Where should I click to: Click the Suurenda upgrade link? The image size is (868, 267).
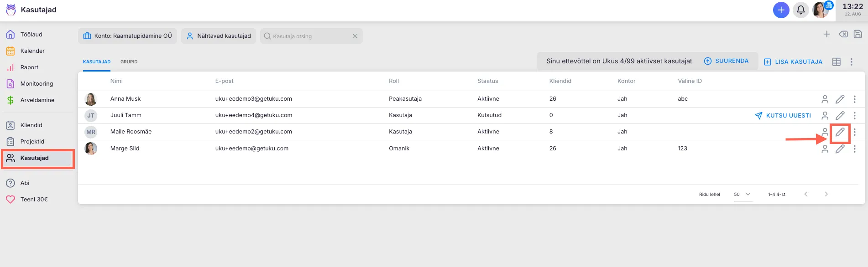(x=726, y=61)
